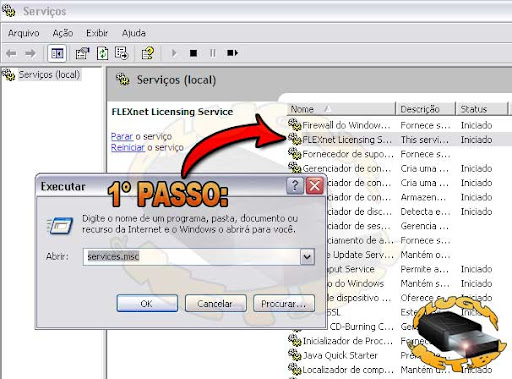This screenshot has width=512, height=379.
Task: Click the 'Gerencia ...' description cell
Action: [x=424, y=226]
